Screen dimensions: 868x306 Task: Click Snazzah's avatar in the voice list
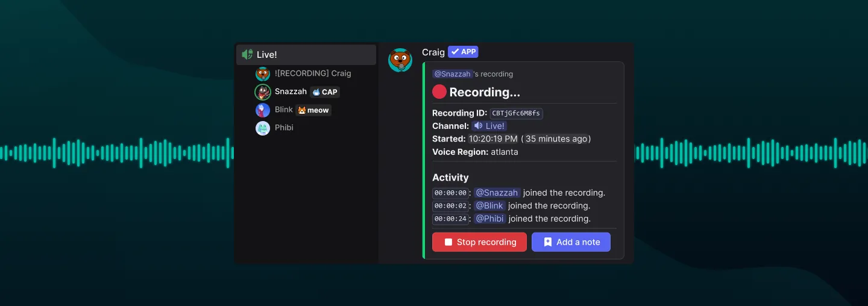(263, 92)
